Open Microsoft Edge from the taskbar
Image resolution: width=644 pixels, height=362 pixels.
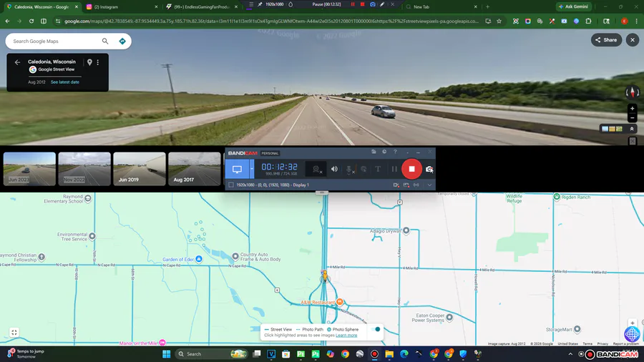tap(404, 354)
